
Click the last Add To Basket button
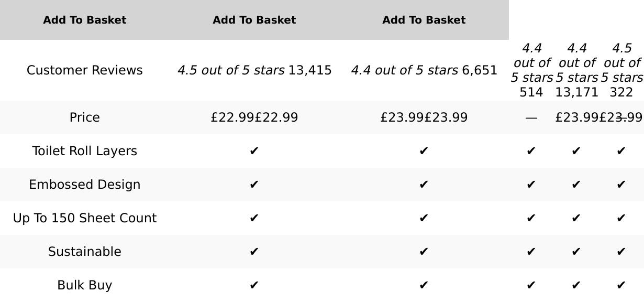[424, 20]
